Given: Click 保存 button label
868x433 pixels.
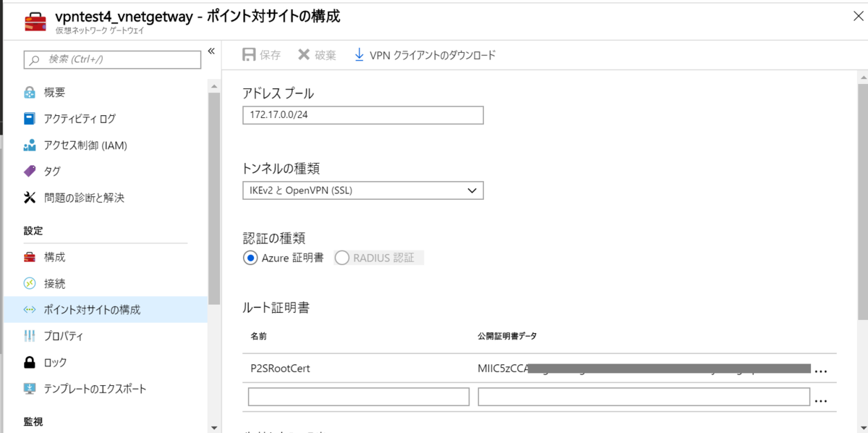Looking at the screenshot, I should click(270, 55).
